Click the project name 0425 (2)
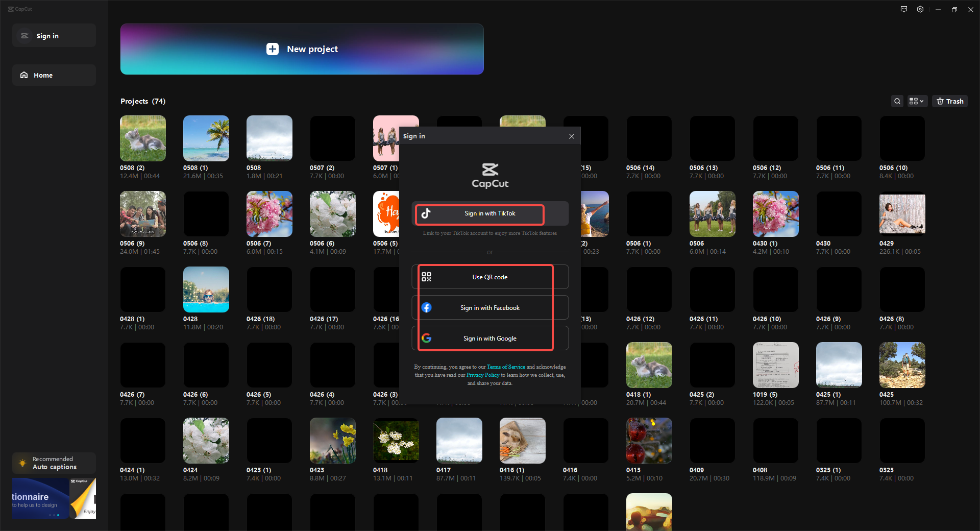980x531 pixels. click(x=702, y=395)
